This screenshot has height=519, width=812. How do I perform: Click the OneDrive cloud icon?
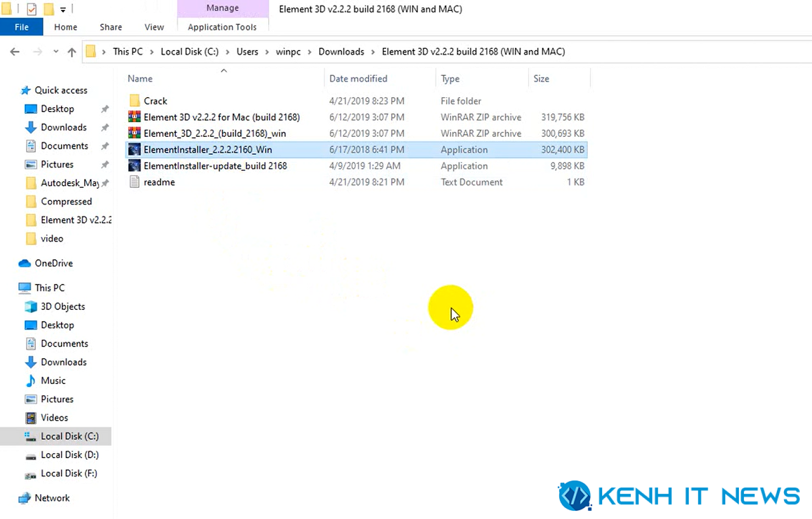(25, 263)
